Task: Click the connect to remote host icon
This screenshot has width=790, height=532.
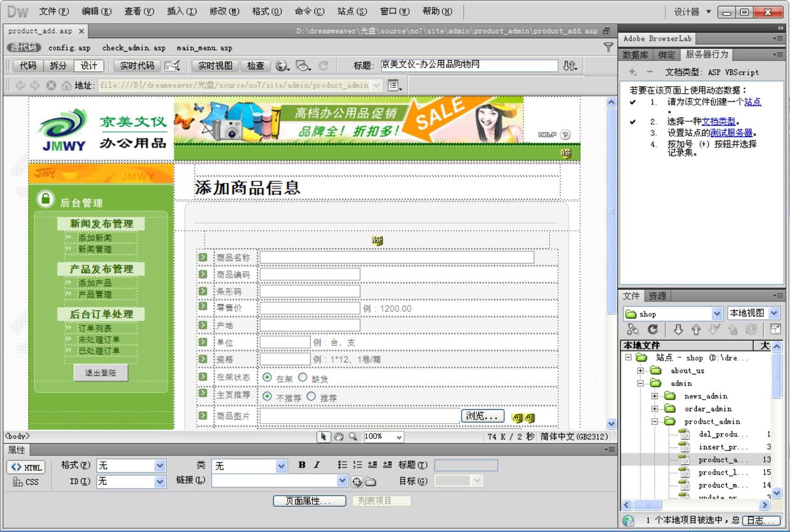Action: tap(633, 329)
